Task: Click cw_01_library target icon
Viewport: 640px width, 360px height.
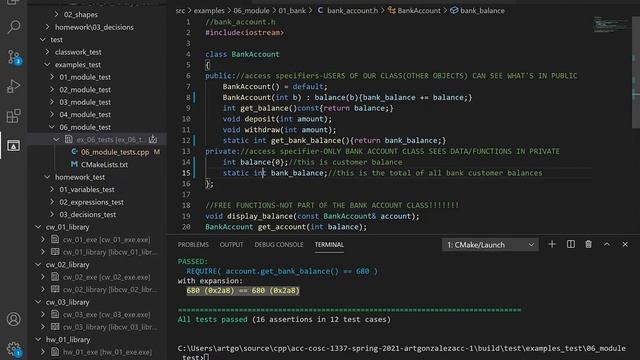Action: pyautogui.click(x=55, y=252)
